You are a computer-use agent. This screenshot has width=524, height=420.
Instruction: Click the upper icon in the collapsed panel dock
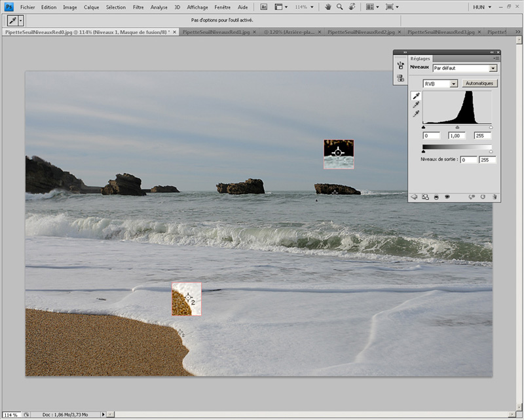tap(400, 66)
